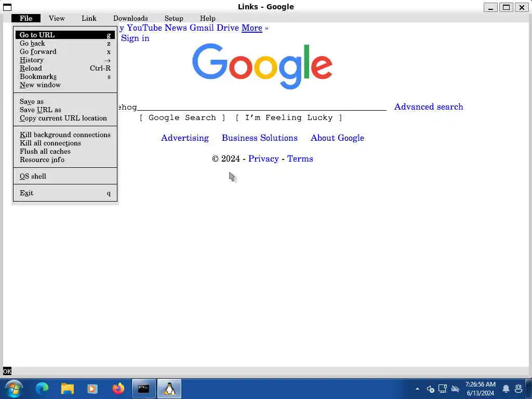Open the Link menu
Viewport: 532px width, 399px height.
89,18
